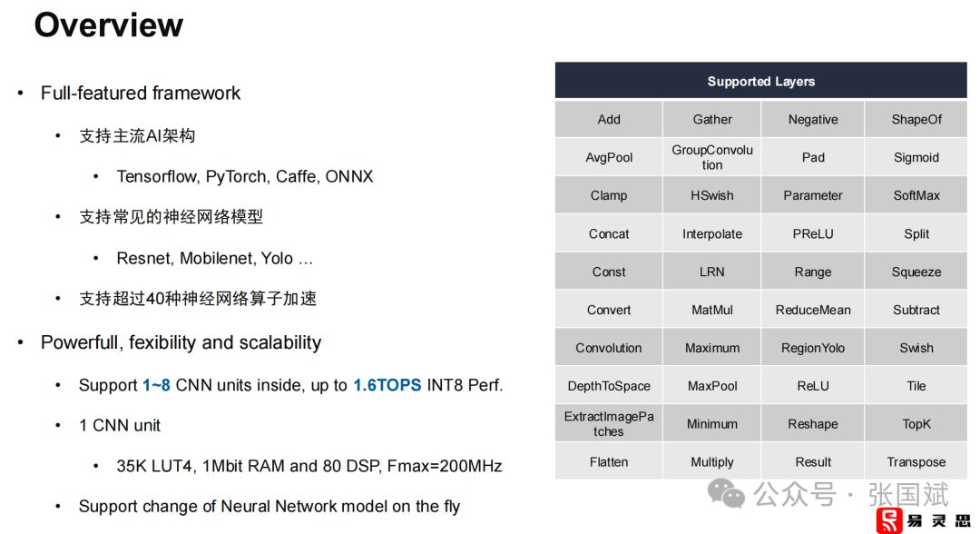Screen dimensions: 980x534
Task: Click the Supported Layers header bar
Action: point(760,80)
